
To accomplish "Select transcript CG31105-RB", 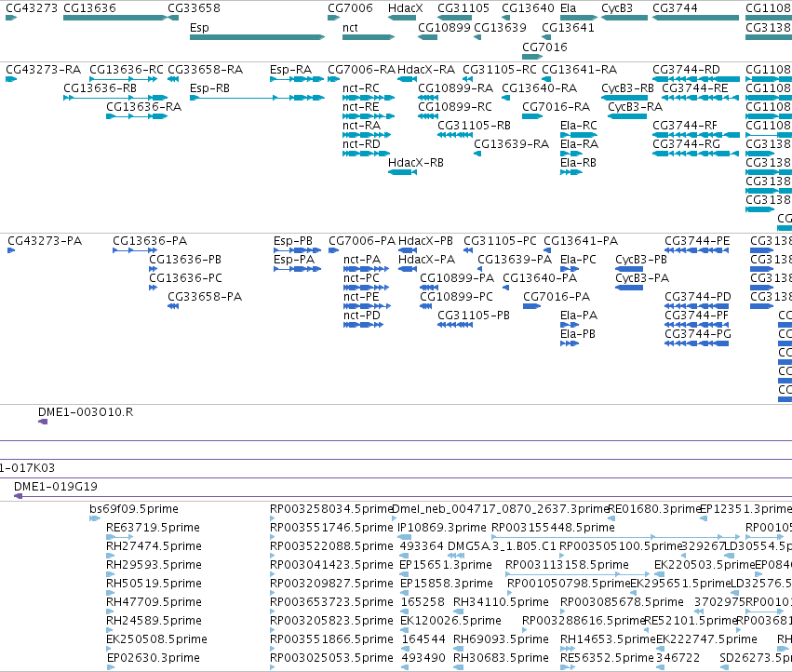I will 455,135.
